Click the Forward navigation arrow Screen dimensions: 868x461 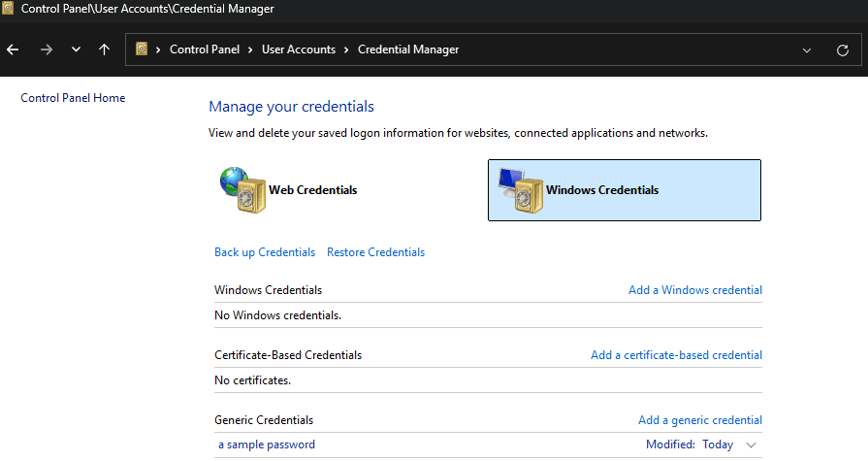click(46, 49)
